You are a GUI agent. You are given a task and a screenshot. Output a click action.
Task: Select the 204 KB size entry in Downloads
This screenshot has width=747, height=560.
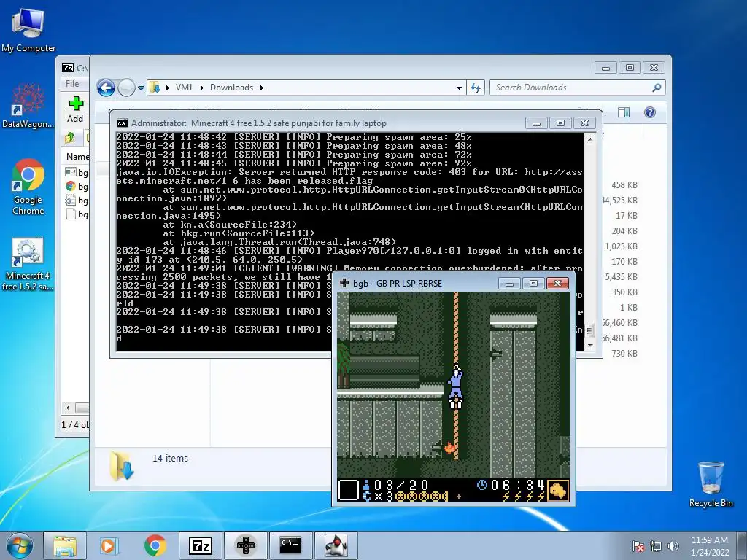(624, 231)
